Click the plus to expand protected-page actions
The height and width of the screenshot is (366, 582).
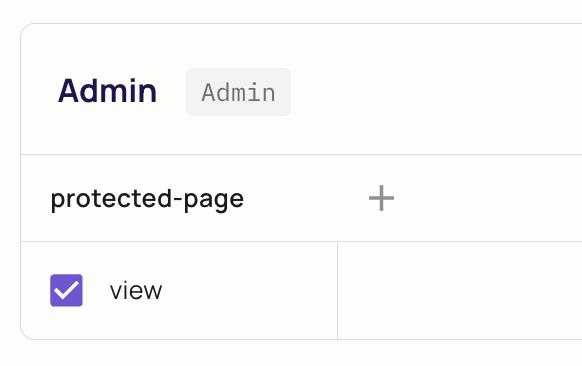(381, 198)
